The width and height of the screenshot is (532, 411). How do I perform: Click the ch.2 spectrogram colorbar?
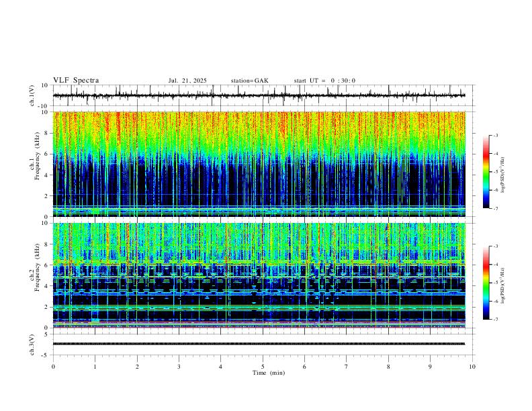coord(486,283)
